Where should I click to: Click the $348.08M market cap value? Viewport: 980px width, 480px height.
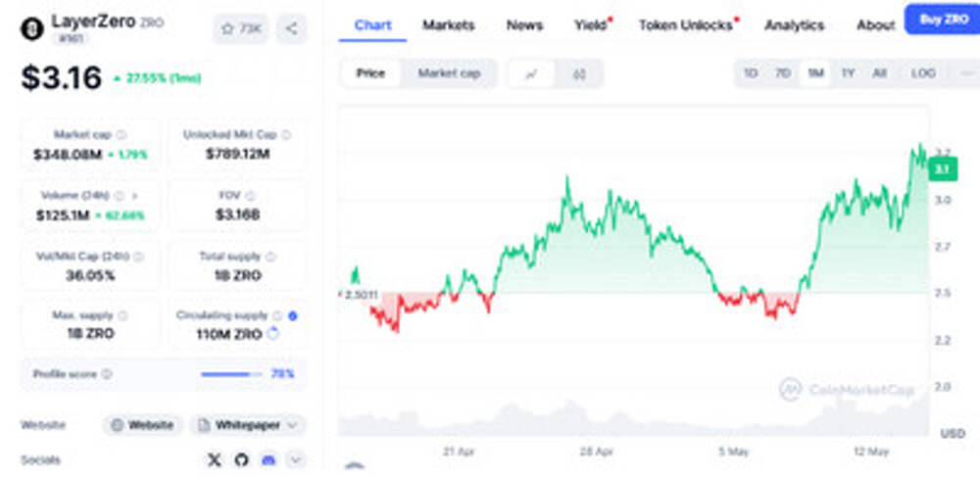pyautogui.click(x=68, y=154)
